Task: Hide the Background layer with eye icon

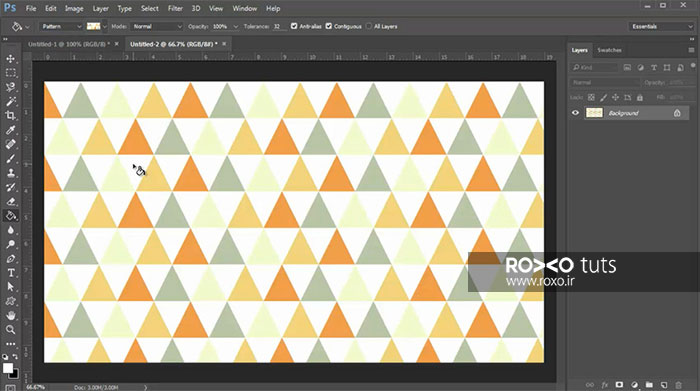Action: pyautogui.click(x=575, y=113)
